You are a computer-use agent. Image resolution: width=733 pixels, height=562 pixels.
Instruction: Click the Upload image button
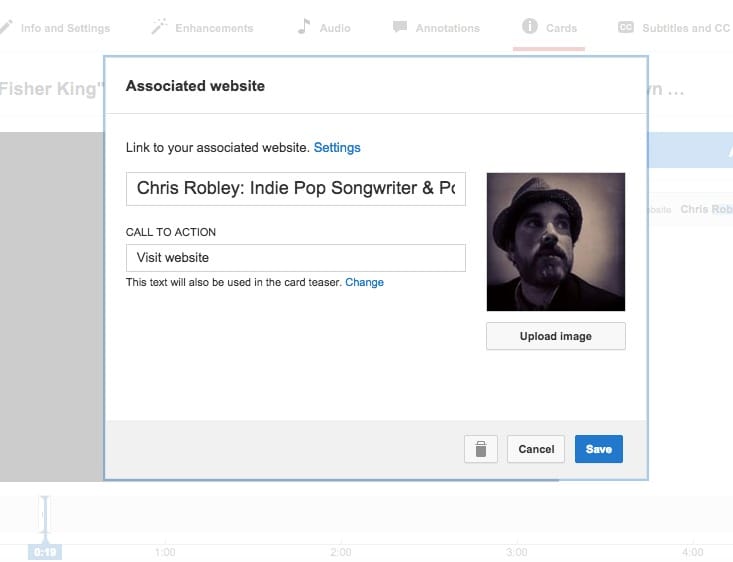point(556,336)
